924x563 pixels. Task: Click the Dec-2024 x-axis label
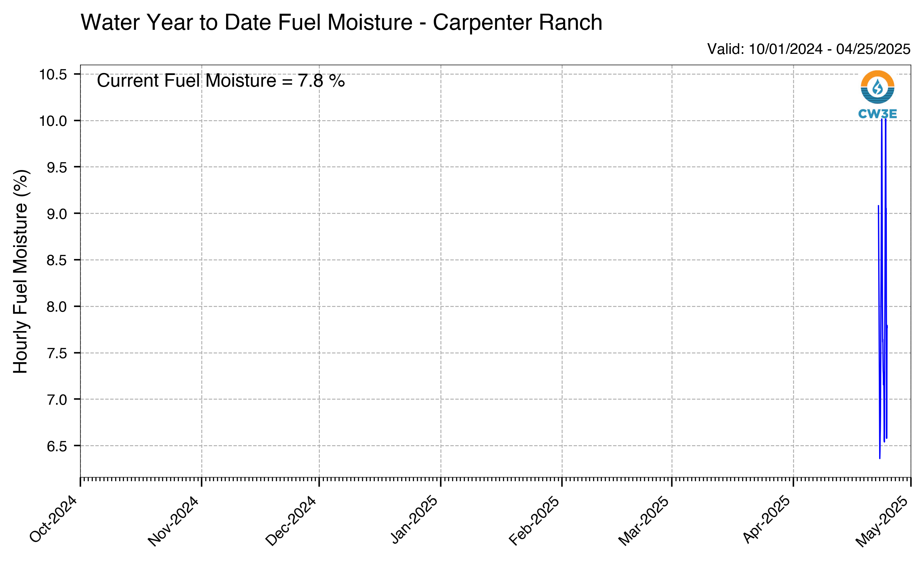[291, 521]
